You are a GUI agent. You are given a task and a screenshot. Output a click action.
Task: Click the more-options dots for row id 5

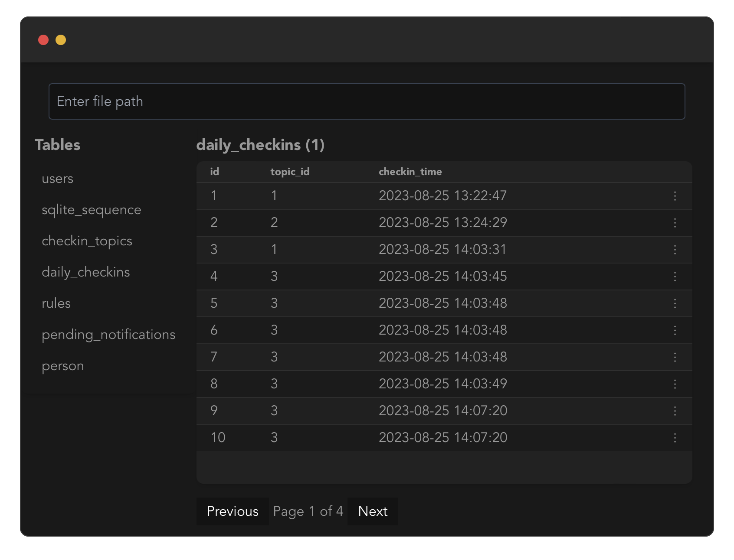(675, 303)
